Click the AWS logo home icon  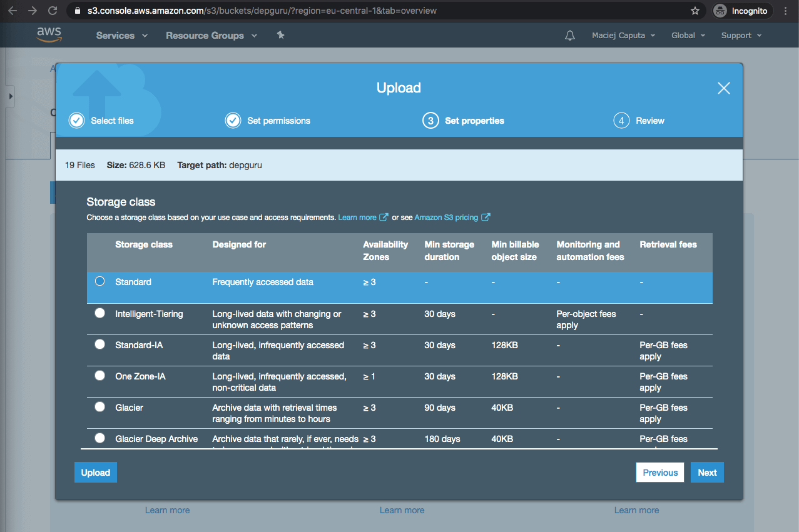[x=49, y=35]
